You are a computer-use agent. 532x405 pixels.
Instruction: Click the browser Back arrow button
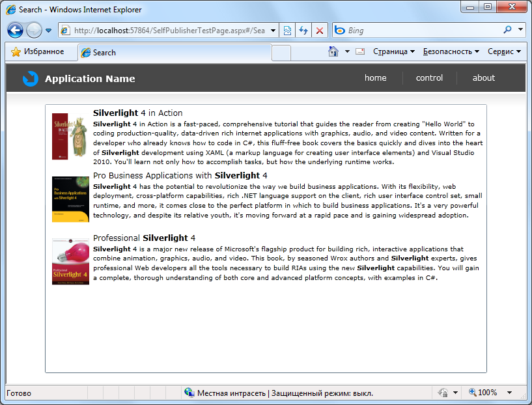16,31
